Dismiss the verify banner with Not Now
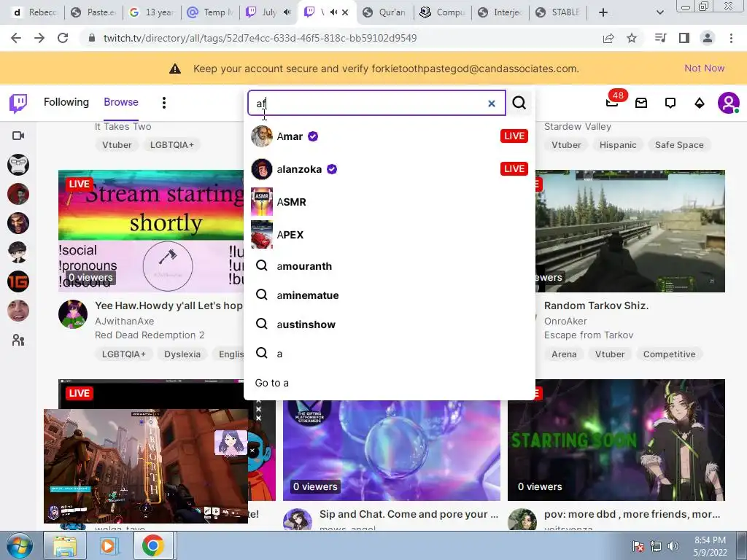Viewport: 747px width, 560px height. (x=704, y=68)
